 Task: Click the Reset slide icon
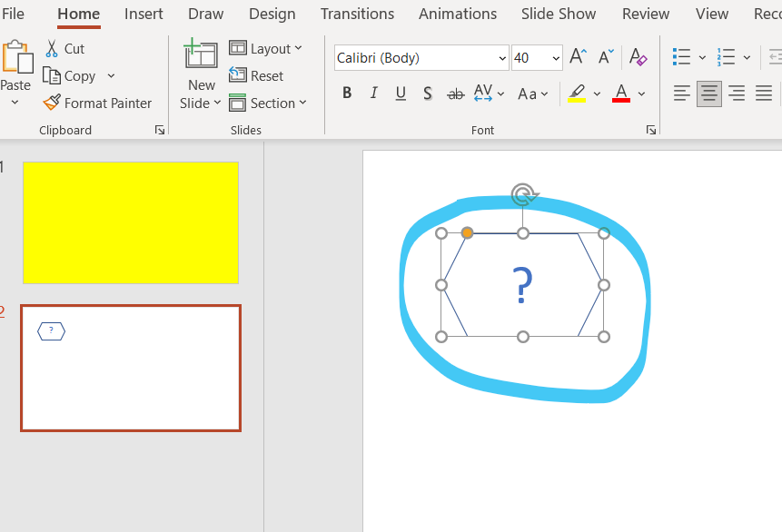238,75
